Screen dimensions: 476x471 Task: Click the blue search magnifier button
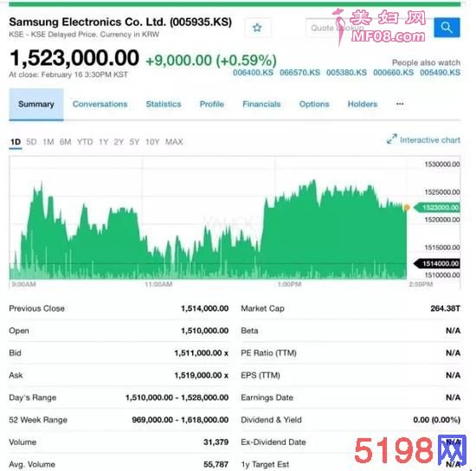click(x=447, y=28)
